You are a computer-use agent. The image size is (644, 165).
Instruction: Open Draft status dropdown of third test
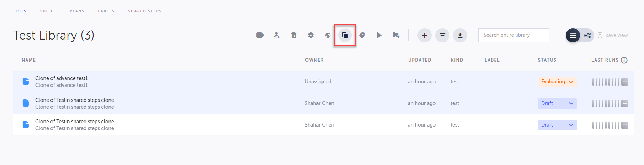point(557,125)
